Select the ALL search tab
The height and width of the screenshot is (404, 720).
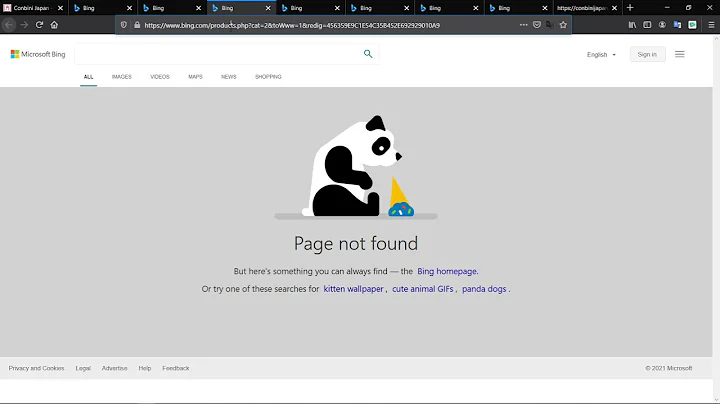88,77
